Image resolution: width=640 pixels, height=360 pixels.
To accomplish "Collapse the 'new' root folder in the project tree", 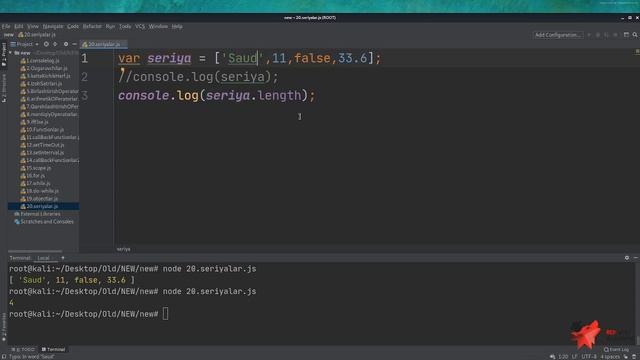I will [11, 53].
